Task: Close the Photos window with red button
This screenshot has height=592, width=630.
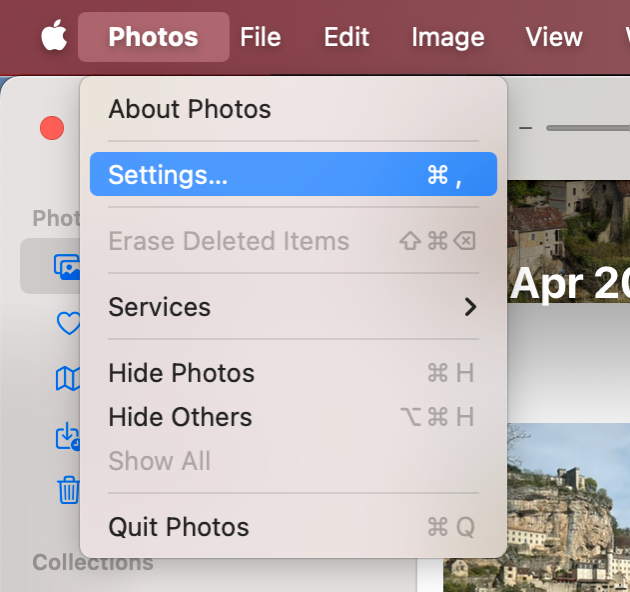Action: pos(52,128)
